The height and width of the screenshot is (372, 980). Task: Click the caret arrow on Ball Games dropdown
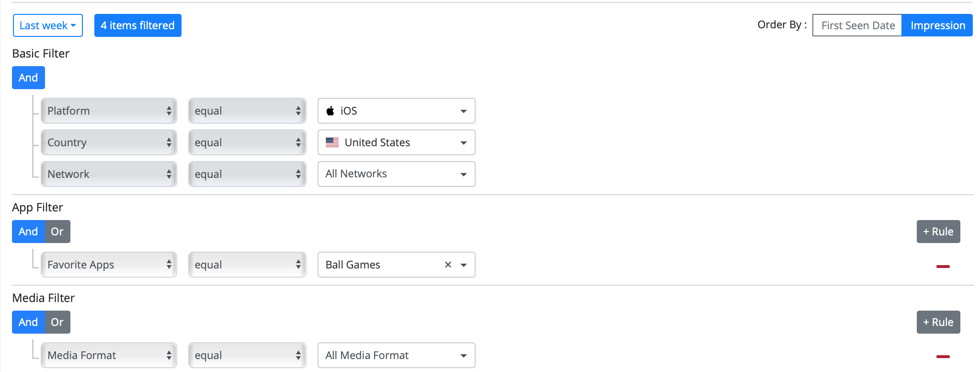pyautogui.click(x=463, y=265)
